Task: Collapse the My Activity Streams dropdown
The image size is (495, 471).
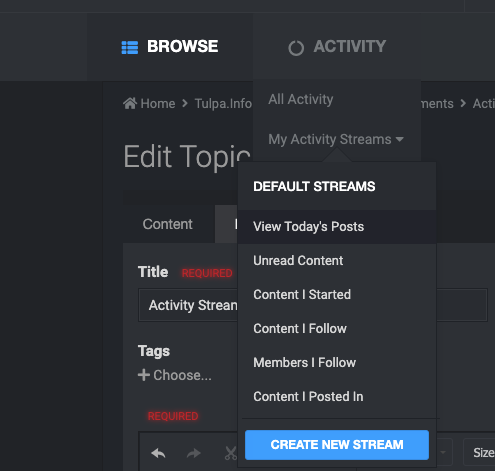Action: pos(336,139)
